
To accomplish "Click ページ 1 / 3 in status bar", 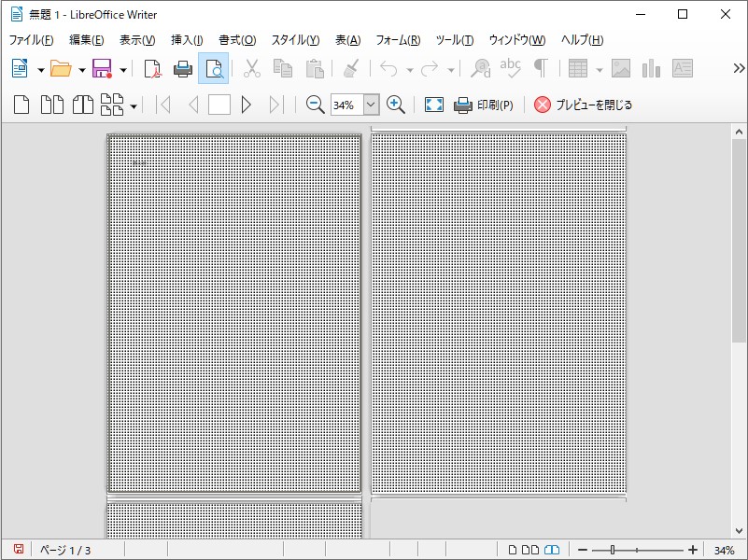I will [65, 550].
